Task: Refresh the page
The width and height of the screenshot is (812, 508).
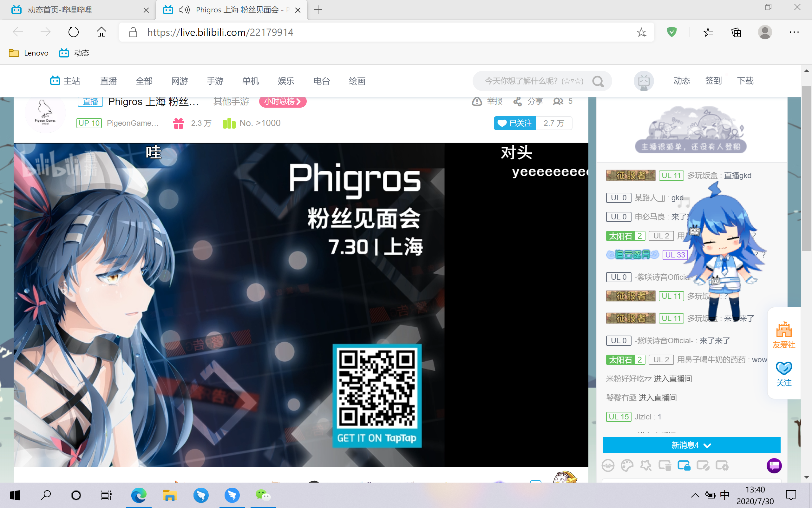Action: (x=74, y=32)
